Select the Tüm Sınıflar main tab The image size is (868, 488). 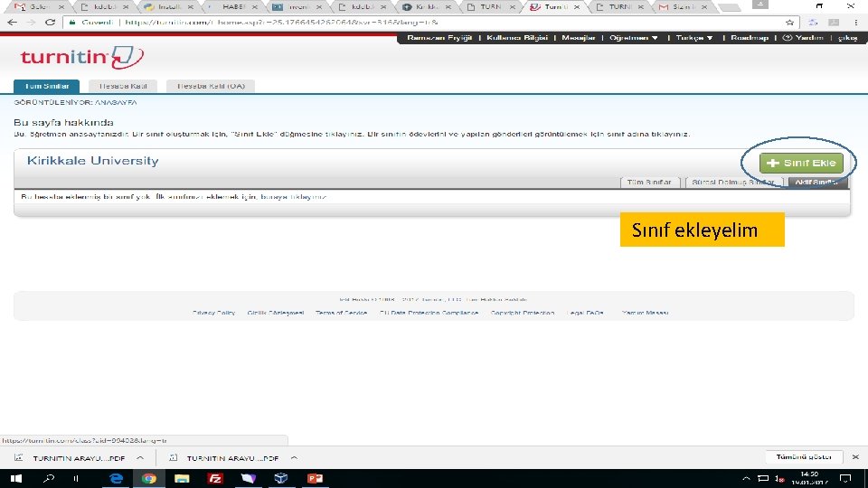click(x=46, y=87)
